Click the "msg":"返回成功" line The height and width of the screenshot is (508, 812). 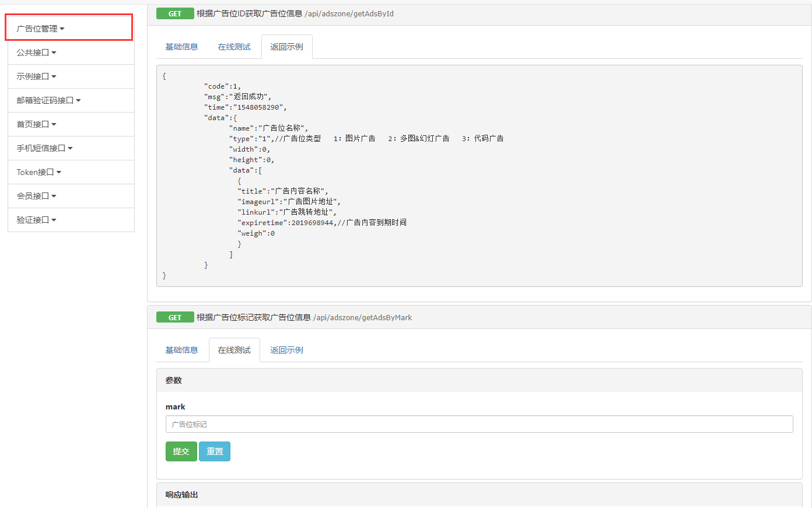coord(237,97)
